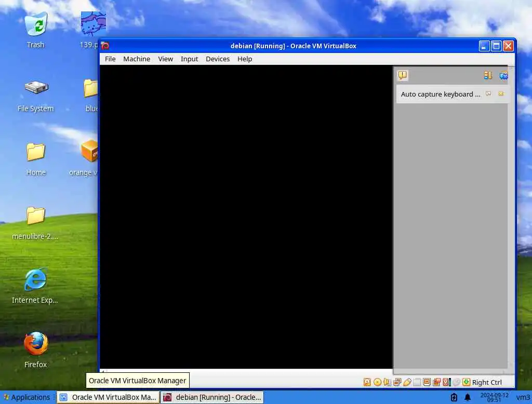
Task: Toggle the notification center panel button
Action: click(x=403, y=75)
